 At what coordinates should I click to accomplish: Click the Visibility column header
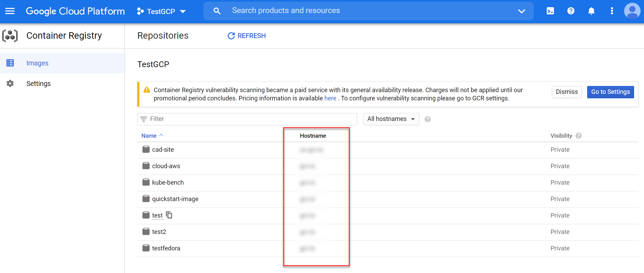click(561, 136)
